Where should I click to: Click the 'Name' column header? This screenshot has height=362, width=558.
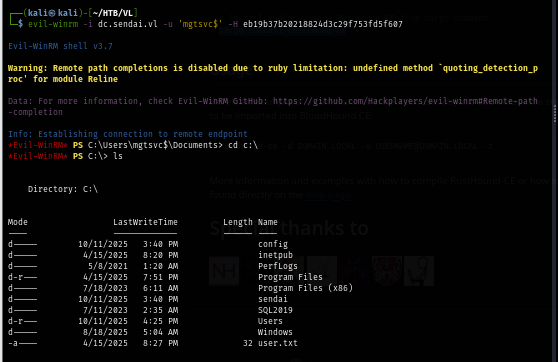click(x=268, y=222)
